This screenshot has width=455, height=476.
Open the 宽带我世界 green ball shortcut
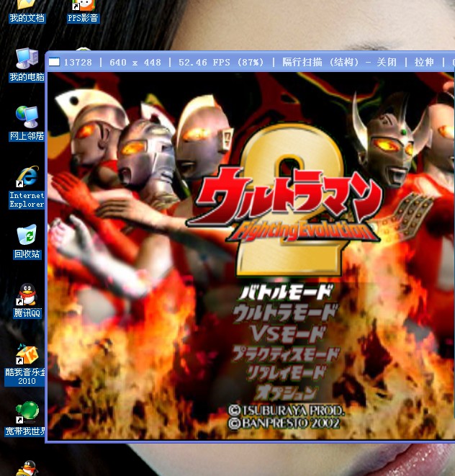point(25,418)
